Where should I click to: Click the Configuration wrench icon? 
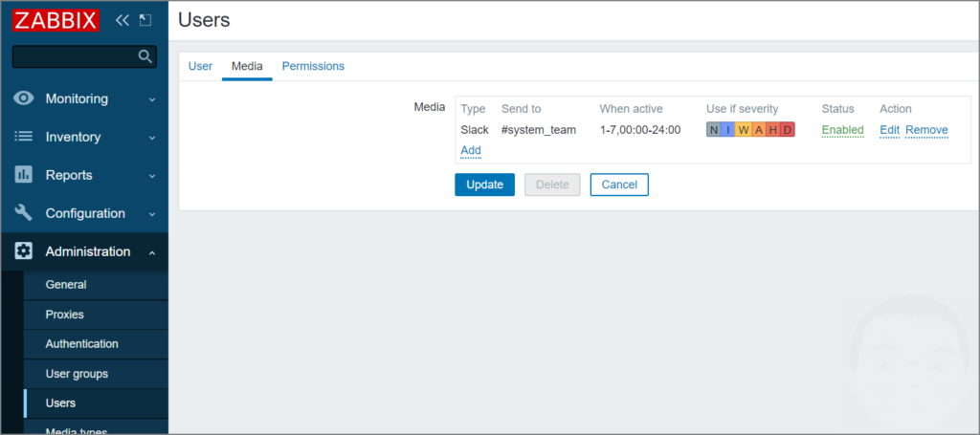[23, 213]
